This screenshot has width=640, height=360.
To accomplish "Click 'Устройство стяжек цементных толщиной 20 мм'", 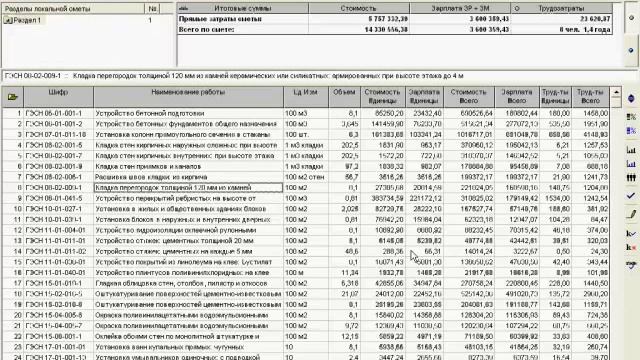I will (174, 240).
